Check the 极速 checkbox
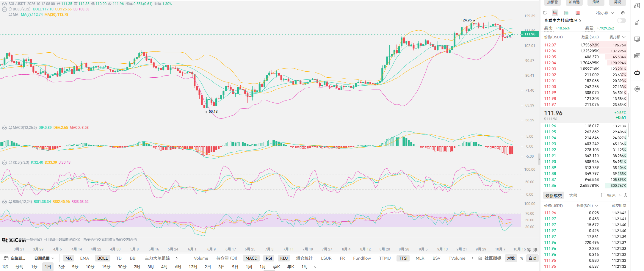This screenshot has height=271, width=644. pos(603,195)
